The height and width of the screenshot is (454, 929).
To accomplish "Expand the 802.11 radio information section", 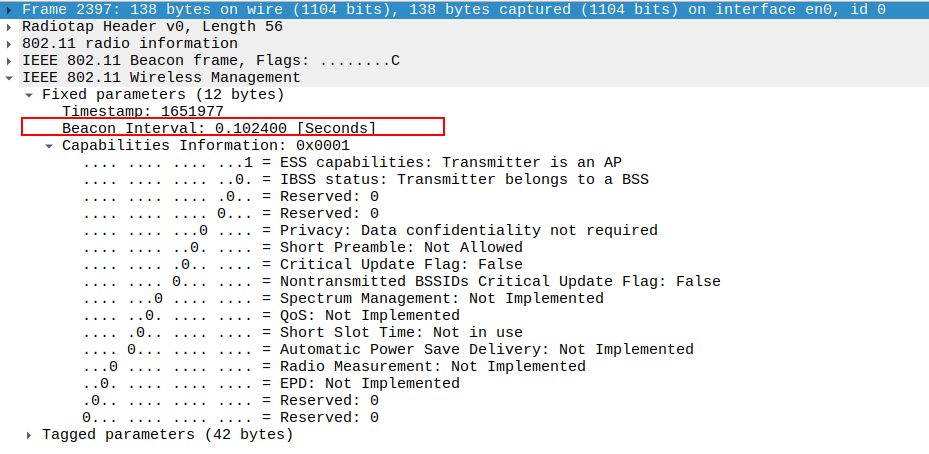I will point(10,43).
